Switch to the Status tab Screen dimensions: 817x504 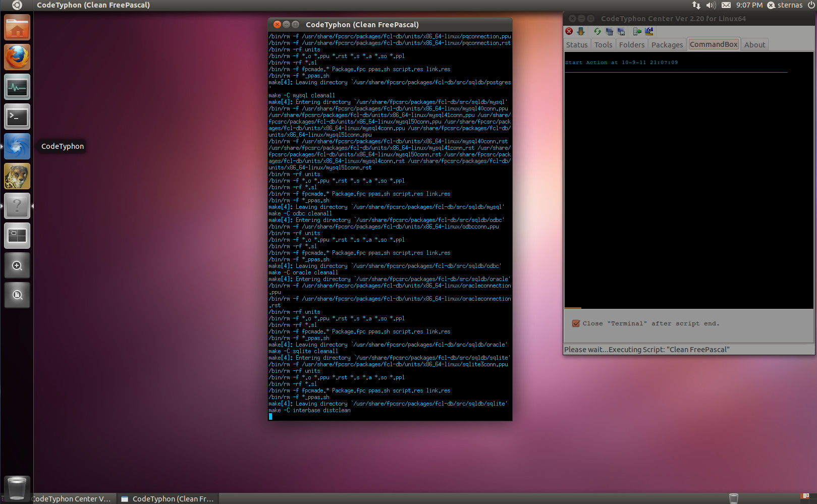[x=577, y=44]
